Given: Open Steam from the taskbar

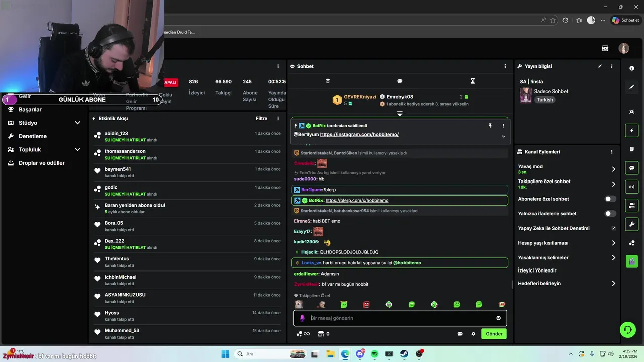Looking at the screenshot, I should [x=404, y=354].
